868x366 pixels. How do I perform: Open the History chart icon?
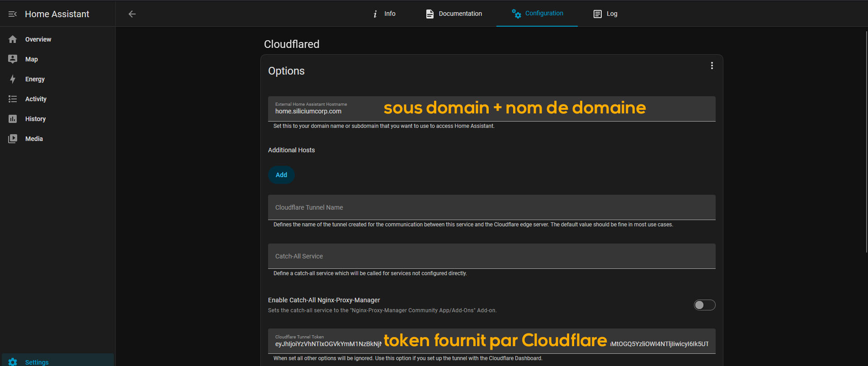coord(13,119)
